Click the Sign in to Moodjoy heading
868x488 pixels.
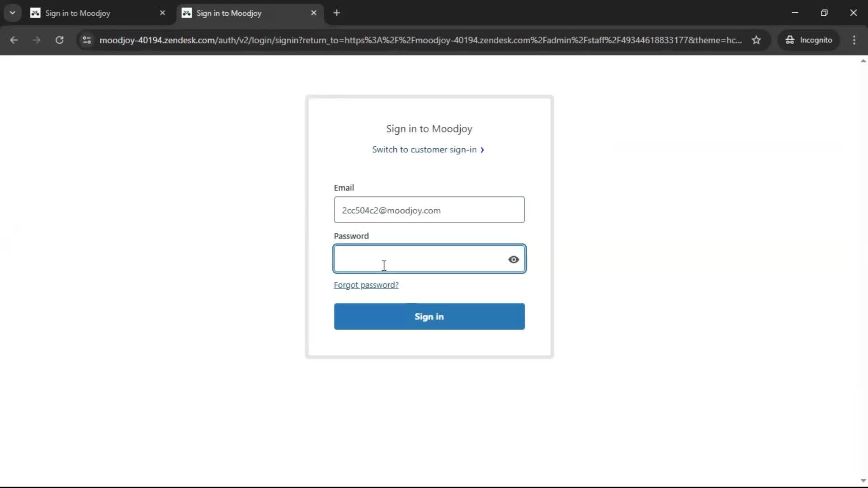click(x=429, y=129)
